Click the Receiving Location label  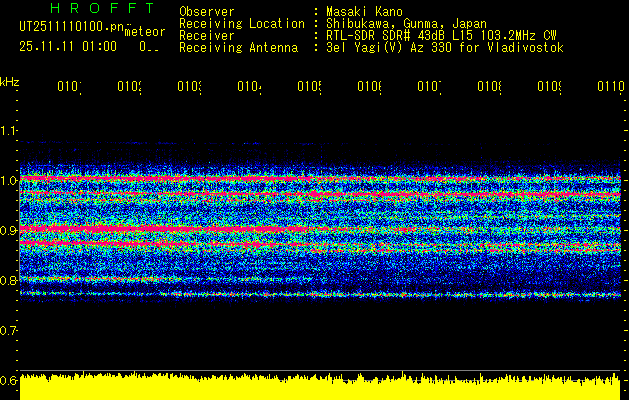(x=242, y=24)
